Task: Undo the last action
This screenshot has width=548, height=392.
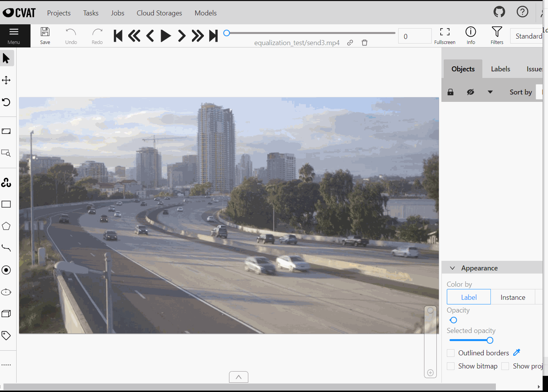Action: point(71,36)
